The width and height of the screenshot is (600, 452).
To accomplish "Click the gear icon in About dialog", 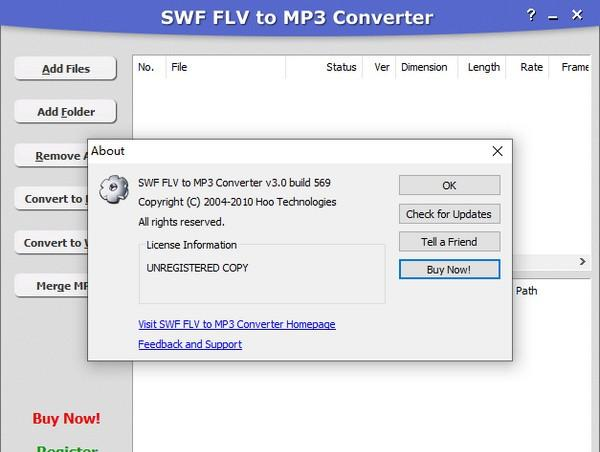I will coord(114,189).
